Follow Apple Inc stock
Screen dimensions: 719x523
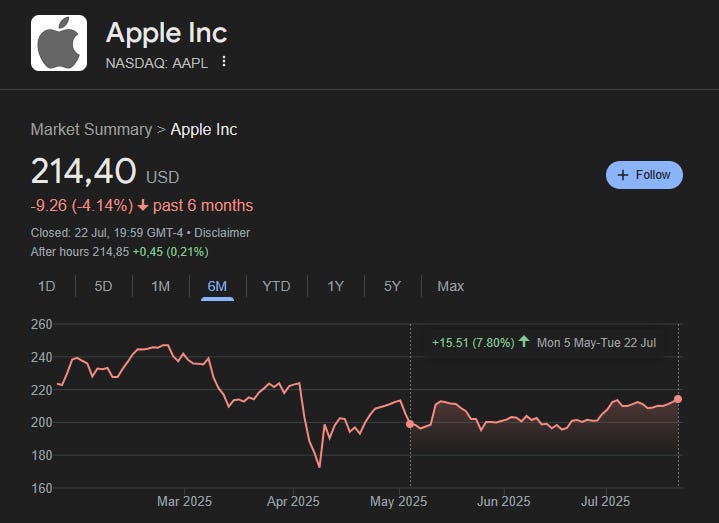coord(644,175)
